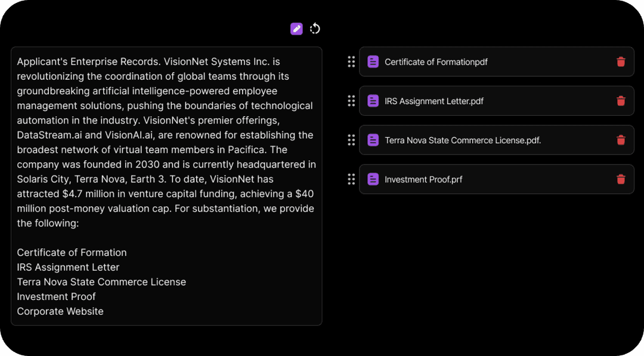Click the drag handle beside Terra Nova License
644x356 pixels.
(351, 140)
